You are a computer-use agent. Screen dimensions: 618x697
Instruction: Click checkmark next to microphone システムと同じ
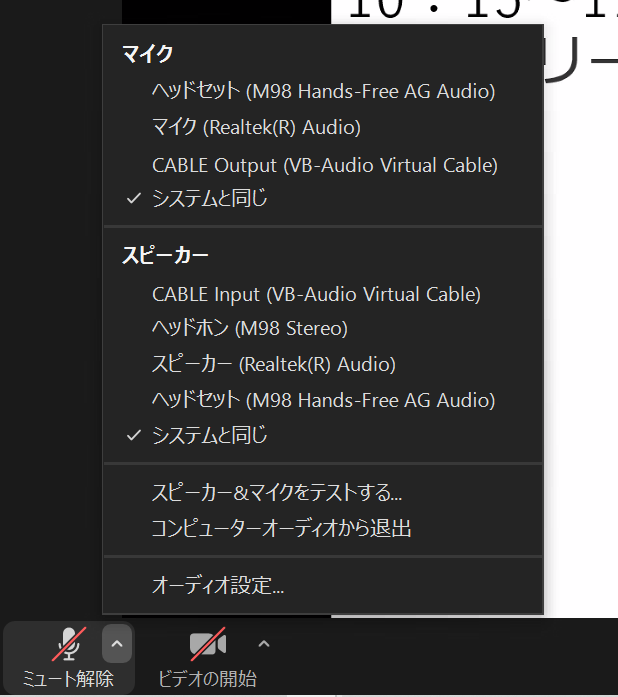pyautogui.click(x=134, y=198)
